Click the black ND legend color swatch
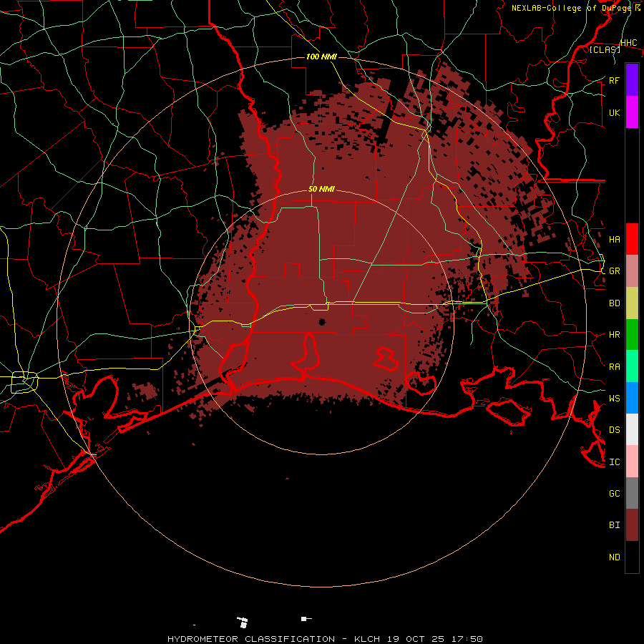644x644 pixels. click(x=632, y=557)
